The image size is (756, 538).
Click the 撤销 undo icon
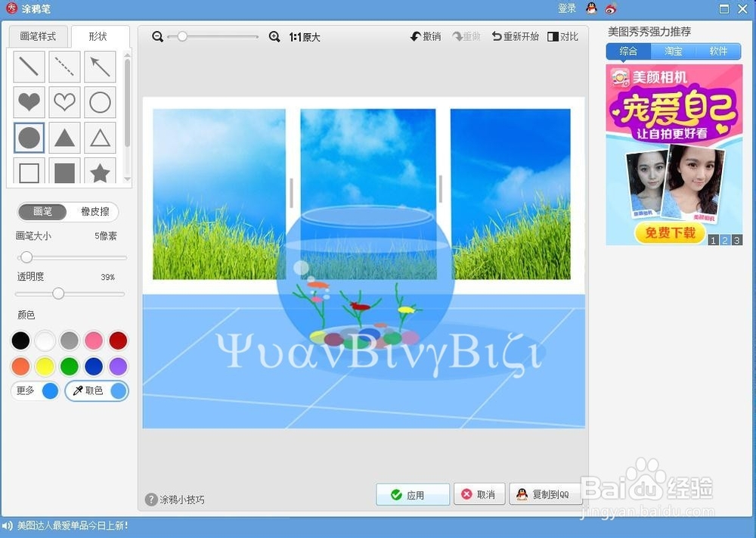point(425,36)
